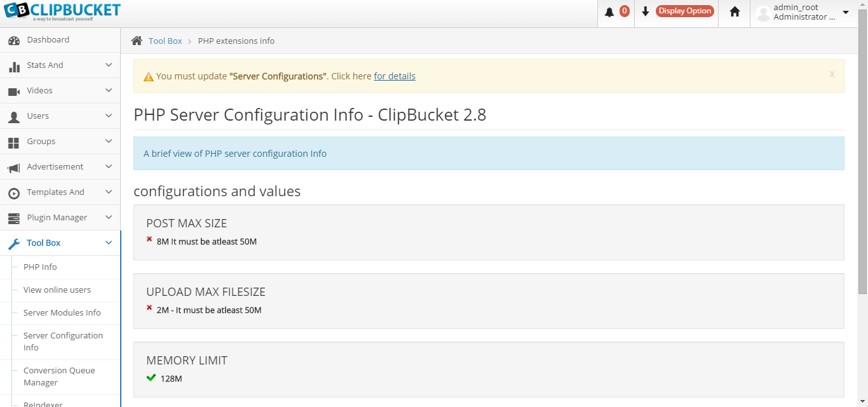Viewport: 868px width, 407px height.
Task: Click the warning triangle icon in alert
Action: [x=149, y=77]
